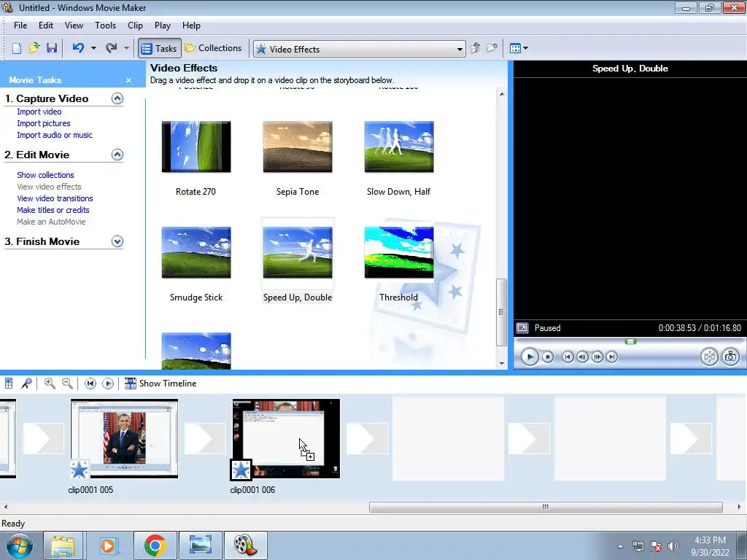Save the project with the floppy disk icon

click(x=52, y=49)
